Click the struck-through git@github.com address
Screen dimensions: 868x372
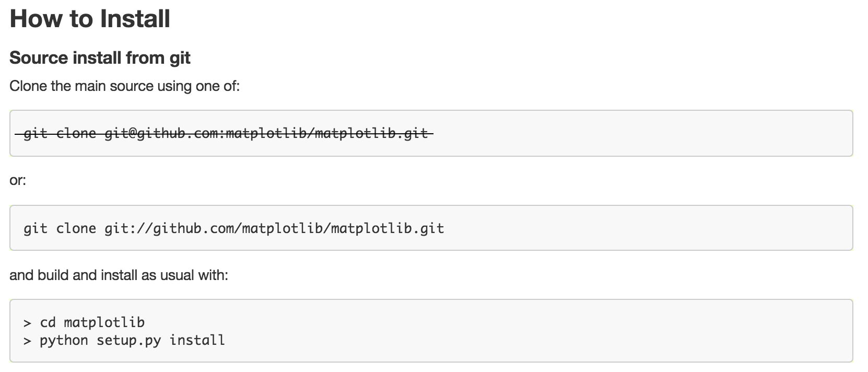coord(266,134)
